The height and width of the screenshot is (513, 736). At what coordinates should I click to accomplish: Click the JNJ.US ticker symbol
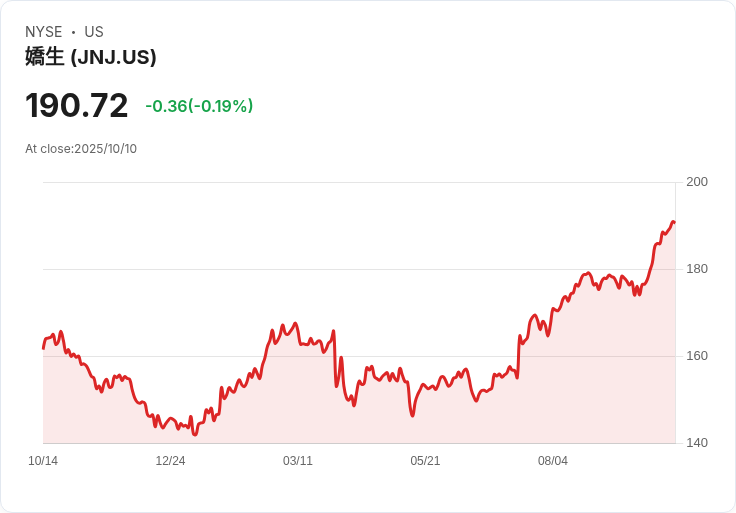point(113,57)
